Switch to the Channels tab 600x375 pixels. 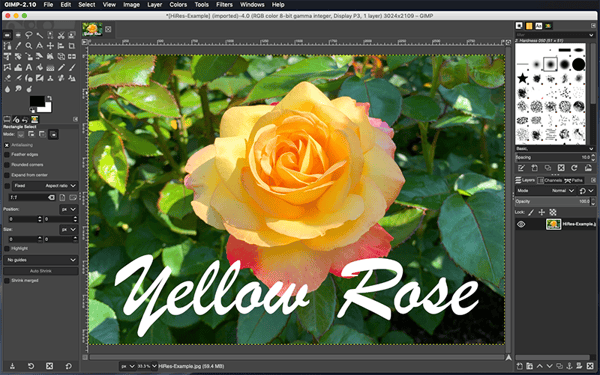(x=550, y=180)
